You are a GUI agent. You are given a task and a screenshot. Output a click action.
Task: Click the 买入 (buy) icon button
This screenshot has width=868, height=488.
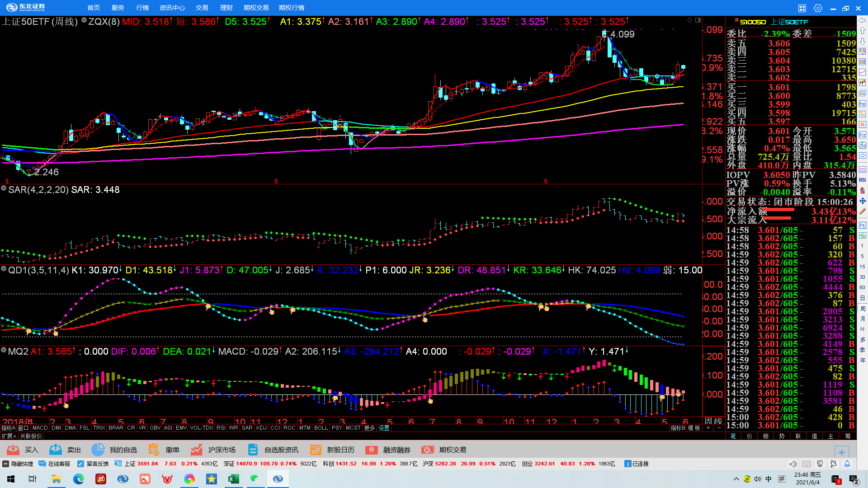[x=13, y=450]
